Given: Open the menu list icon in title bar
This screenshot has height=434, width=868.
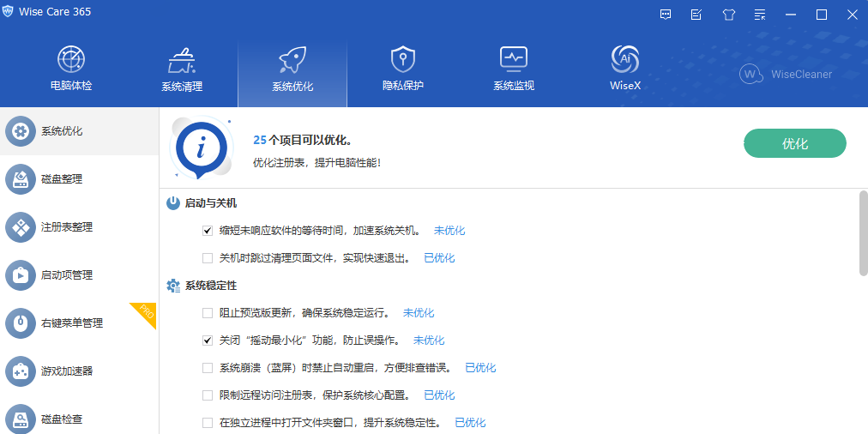Looking at the screenshot, I should pos(761,15).
